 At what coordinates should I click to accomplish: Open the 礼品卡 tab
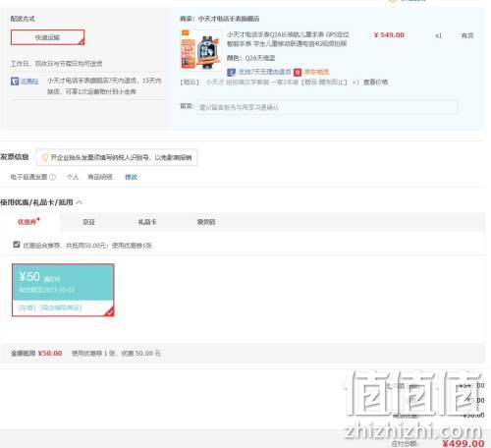(147, 222)
